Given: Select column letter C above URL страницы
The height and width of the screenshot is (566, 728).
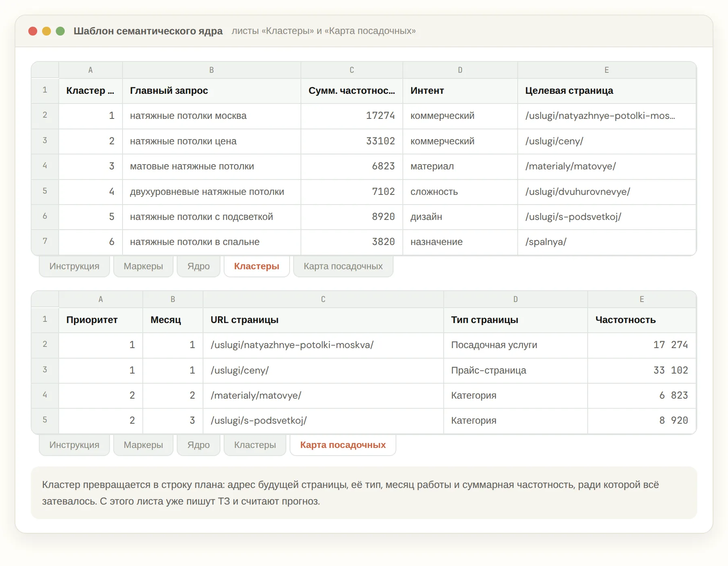Looking at the screenshot, I should click(323, 299).
